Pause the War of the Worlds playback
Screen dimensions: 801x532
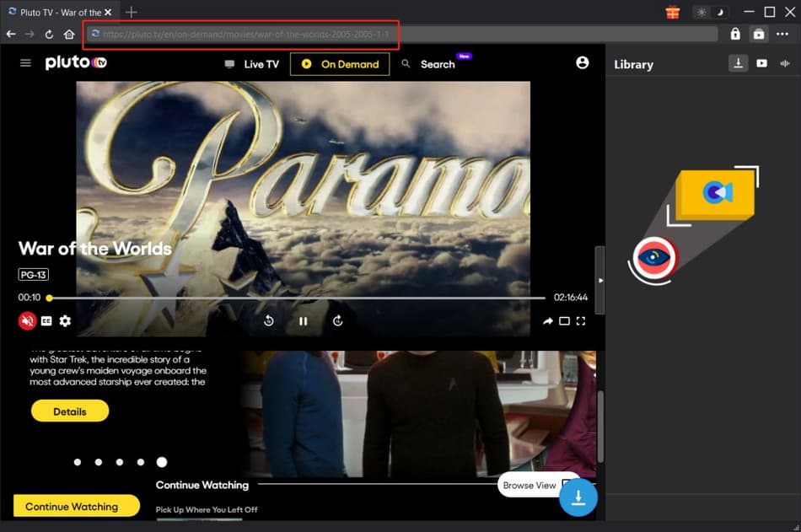(x=303, y=321)
